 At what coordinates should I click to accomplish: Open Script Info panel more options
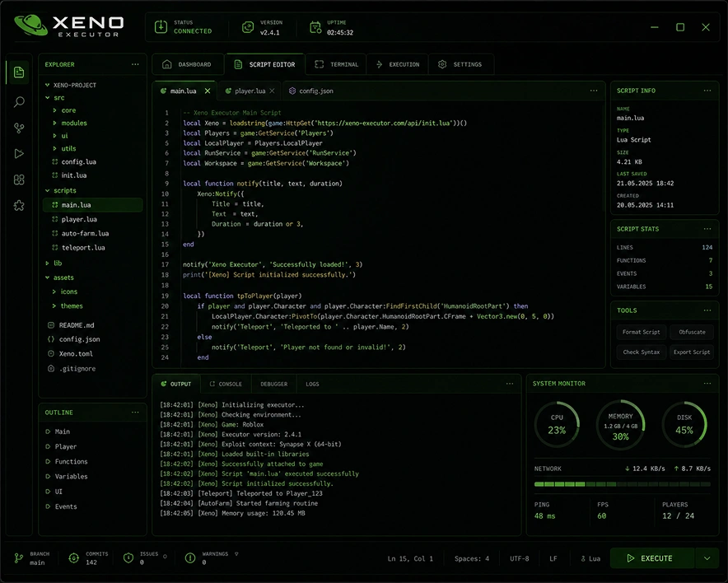coord(707,91)
